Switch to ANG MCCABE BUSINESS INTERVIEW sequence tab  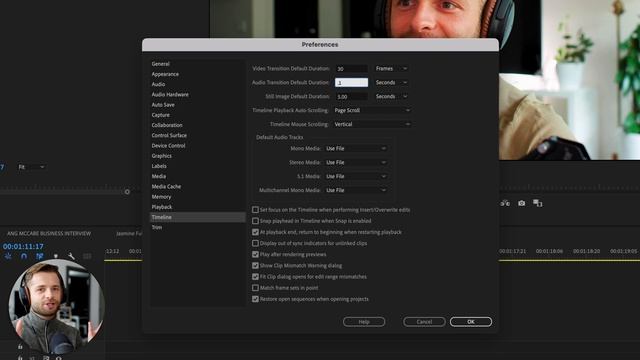click(49, 233)
